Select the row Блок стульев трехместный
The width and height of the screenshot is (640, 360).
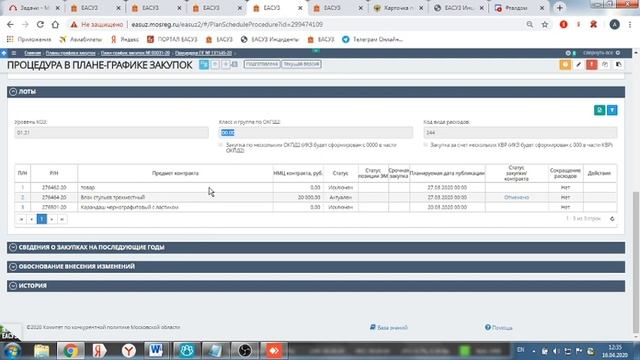coord(316,197)
